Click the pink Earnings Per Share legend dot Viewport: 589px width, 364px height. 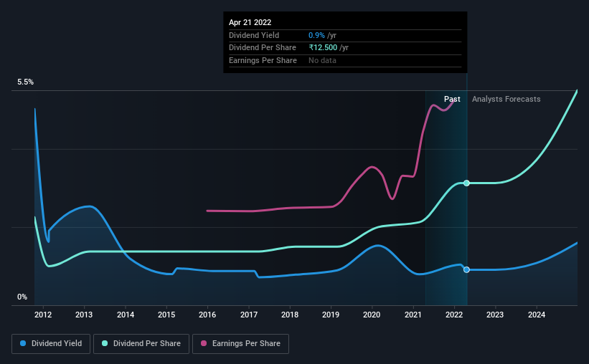click(204, 343)
